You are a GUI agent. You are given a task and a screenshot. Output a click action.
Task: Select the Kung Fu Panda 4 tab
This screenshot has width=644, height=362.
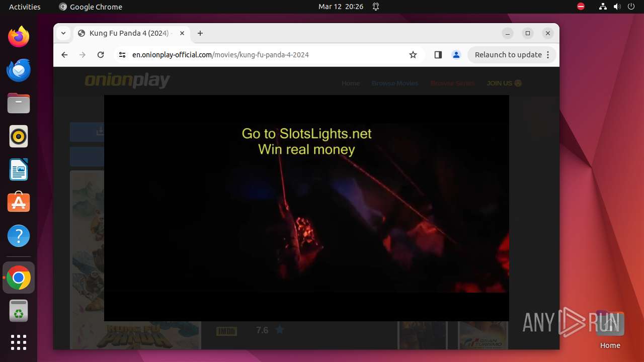tap(131, 33)
